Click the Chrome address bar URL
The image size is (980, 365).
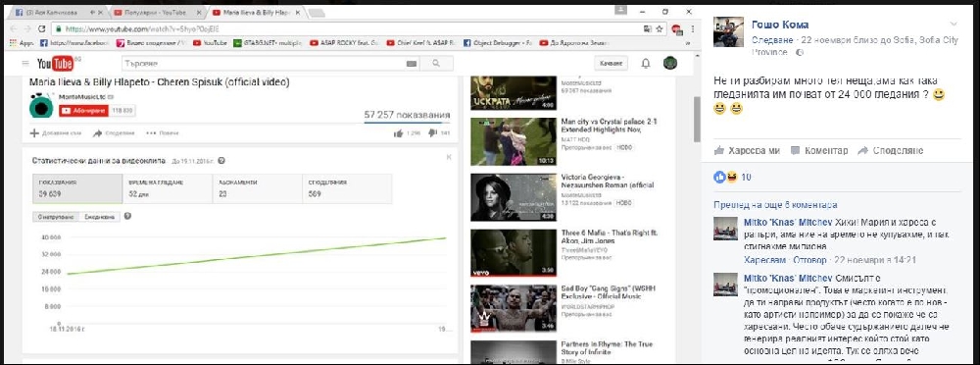[x=142, y=28]
